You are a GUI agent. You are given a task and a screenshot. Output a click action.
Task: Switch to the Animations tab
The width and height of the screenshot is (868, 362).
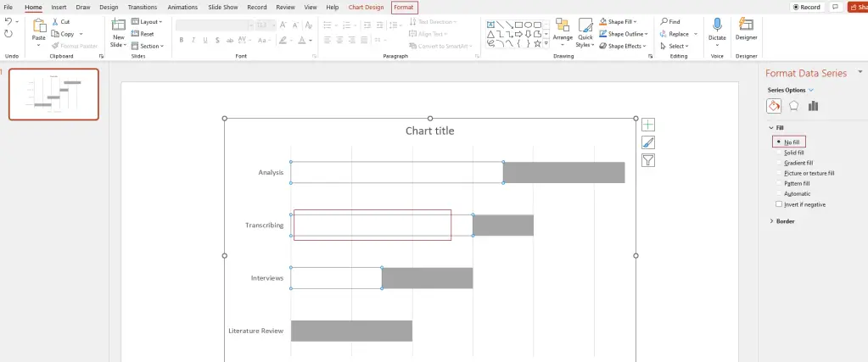[x=182, y=7]
